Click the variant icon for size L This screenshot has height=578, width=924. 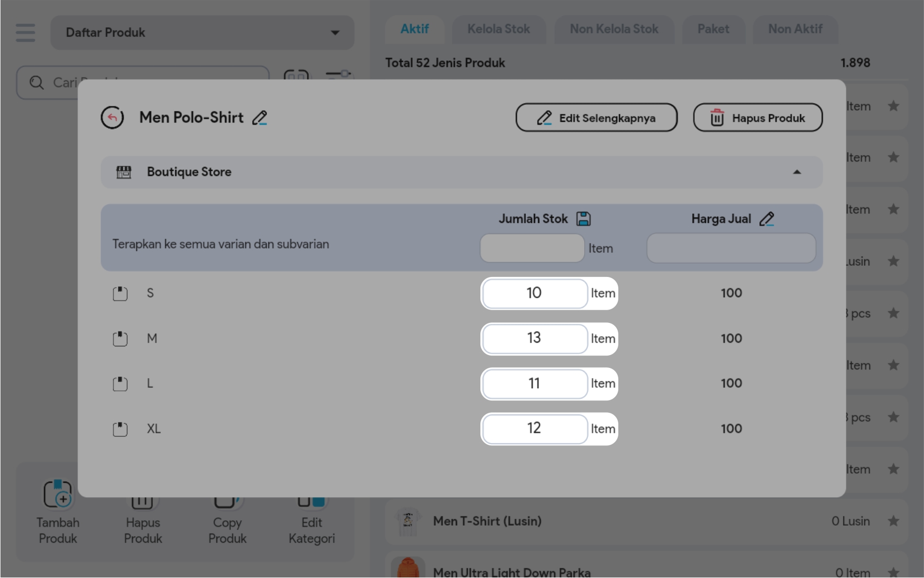coord(120,384)
